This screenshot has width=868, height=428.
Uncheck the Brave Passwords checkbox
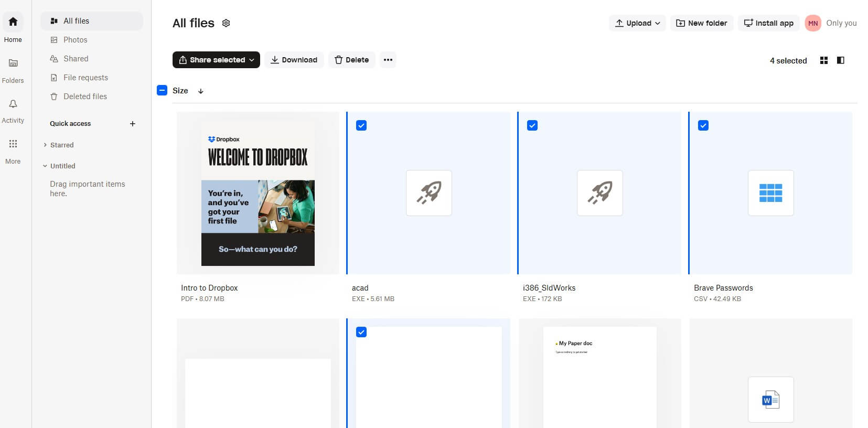703,125
